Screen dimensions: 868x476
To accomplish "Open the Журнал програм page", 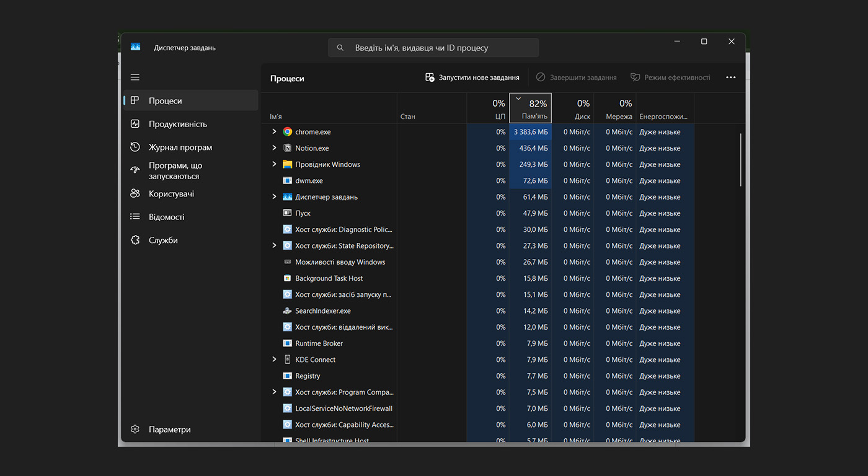I will (191, 148).
